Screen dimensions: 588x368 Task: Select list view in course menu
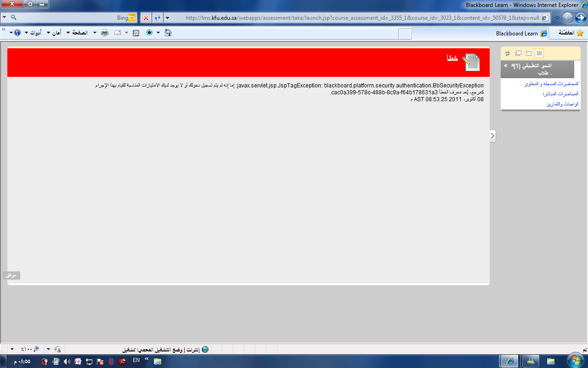coord(539,53)
